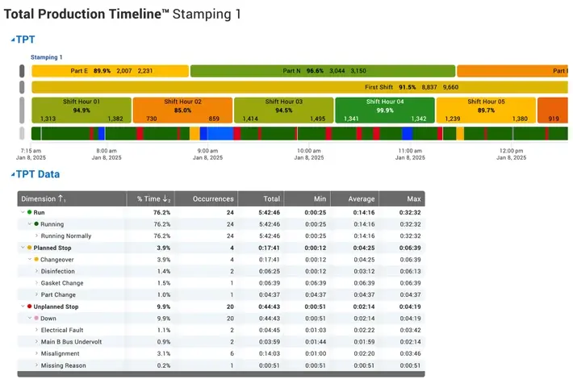This screenshot has width=573, height=392.
Task: Collapse the Planned Stop group
Action: click(23, 248)
